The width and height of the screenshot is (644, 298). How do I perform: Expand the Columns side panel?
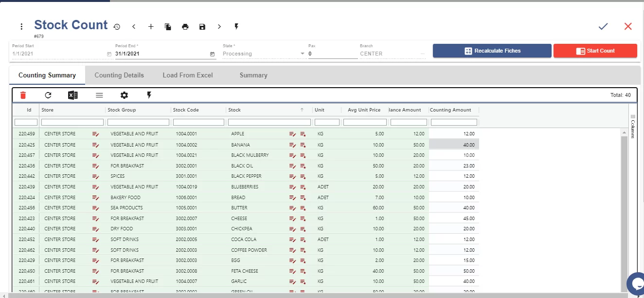tap(633, 127)
